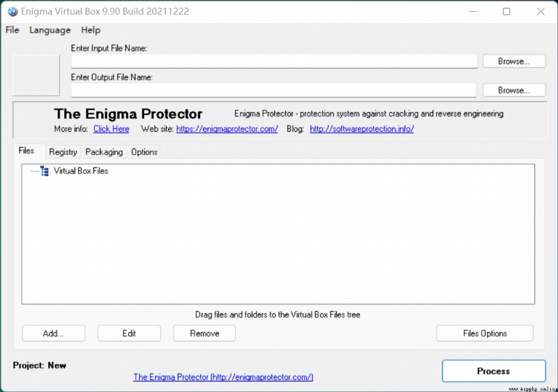This screenshot has height=392, width=558.
Task: Click the Virtual Box Files tree icon
Action: [45, 171]
